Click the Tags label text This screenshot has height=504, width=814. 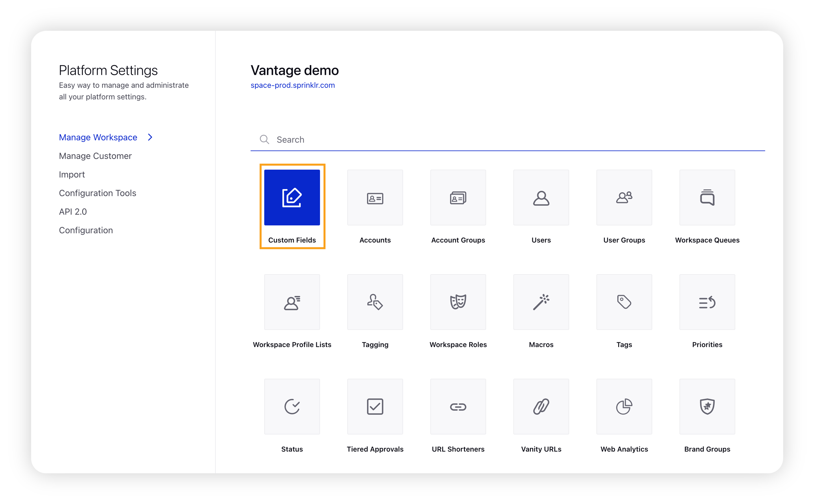tap(624, 345)
